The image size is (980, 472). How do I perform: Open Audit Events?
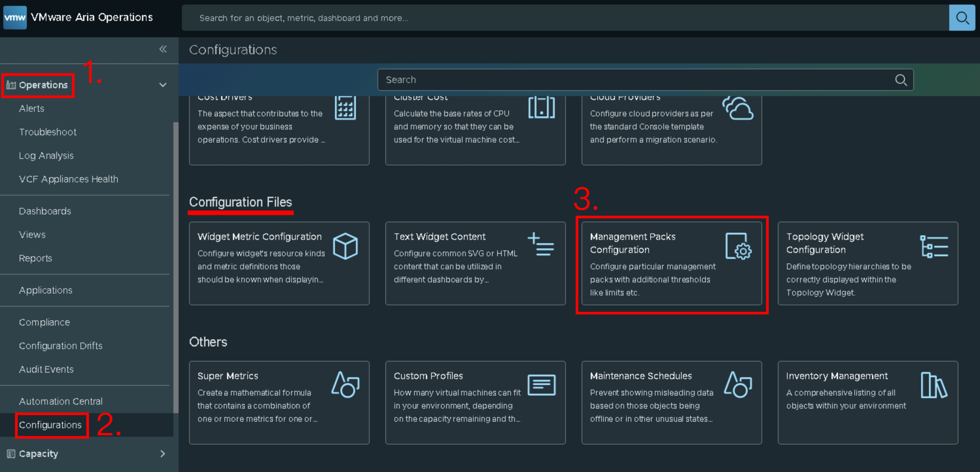click(46, 369)
